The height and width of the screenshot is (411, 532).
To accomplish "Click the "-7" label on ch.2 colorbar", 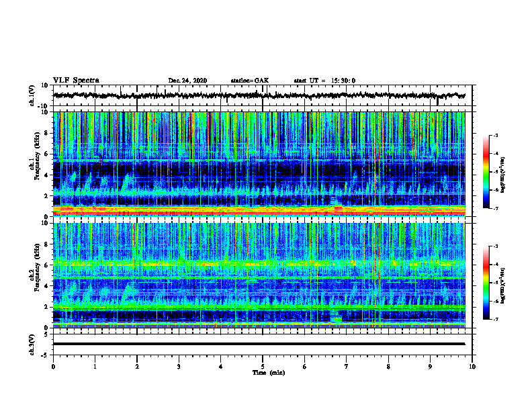I will (x=495, y=319).
